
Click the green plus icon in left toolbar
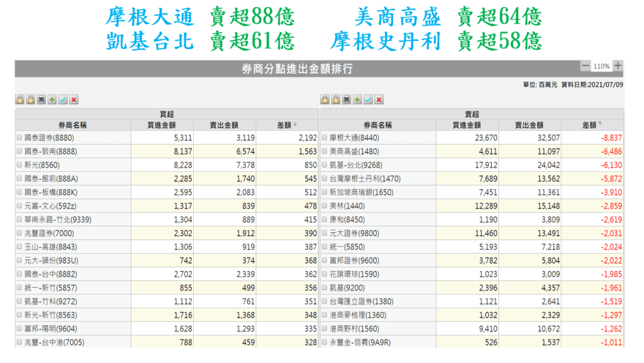point(52,99)
